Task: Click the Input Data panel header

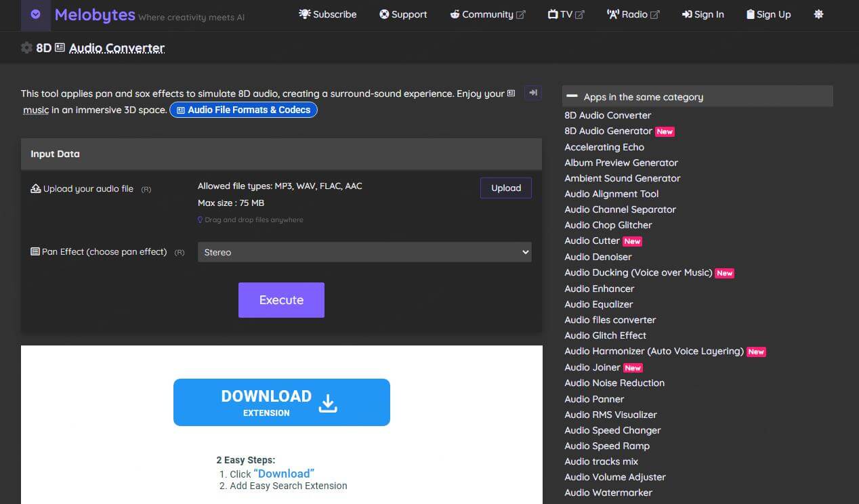Action: coord(281,154)
